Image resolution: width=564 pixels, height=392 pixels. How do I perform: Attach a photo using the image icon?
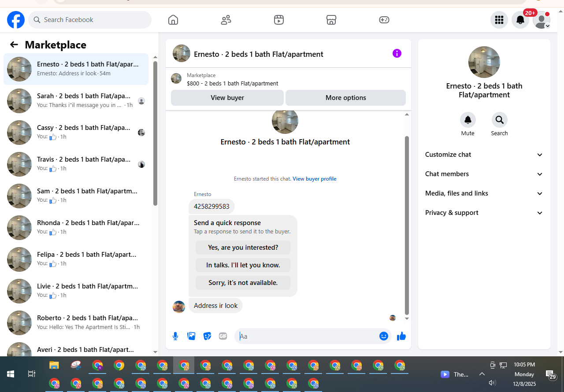(191, 336)
